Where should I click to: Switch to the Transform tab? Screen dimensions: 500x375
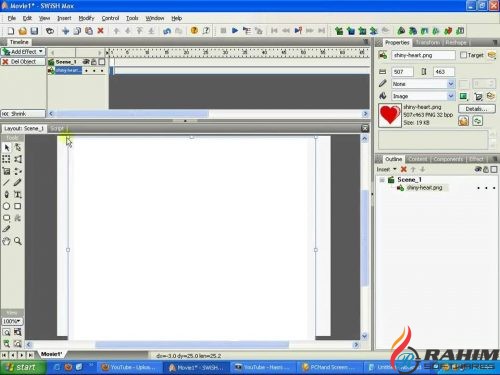(x=428, y=43)
